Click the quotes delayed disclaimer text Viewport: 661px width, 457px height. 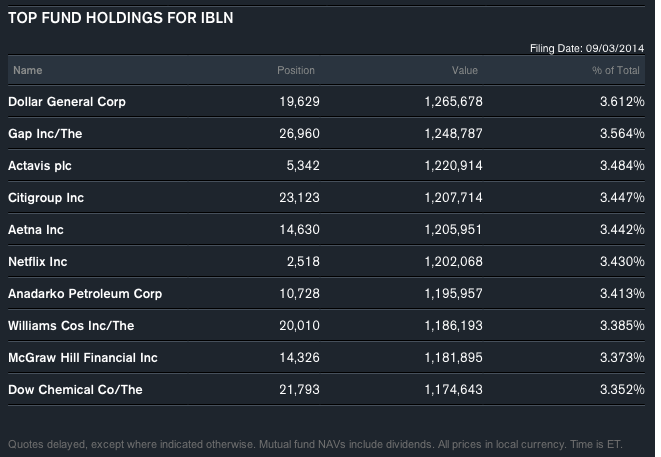(314, 443)
